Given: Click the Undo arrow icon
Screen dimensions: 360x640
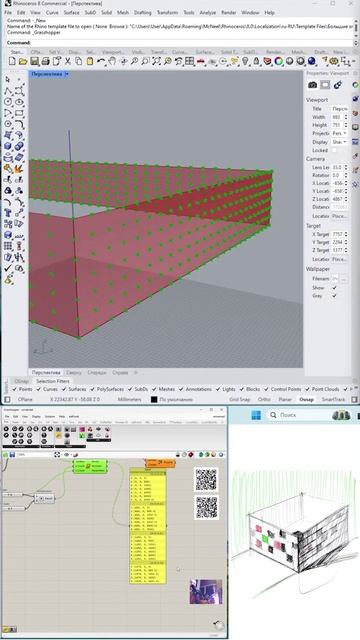Looking at the screenshot, I should [x=100, y=61].
